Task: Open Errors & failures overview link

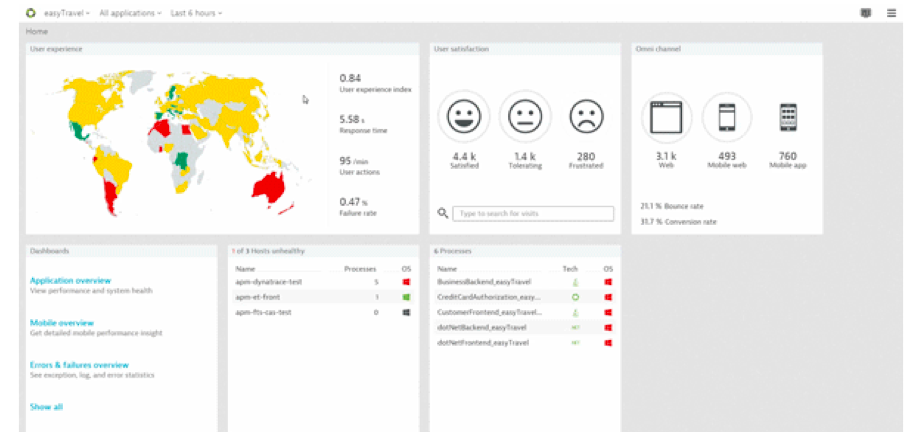Action: 79,365
